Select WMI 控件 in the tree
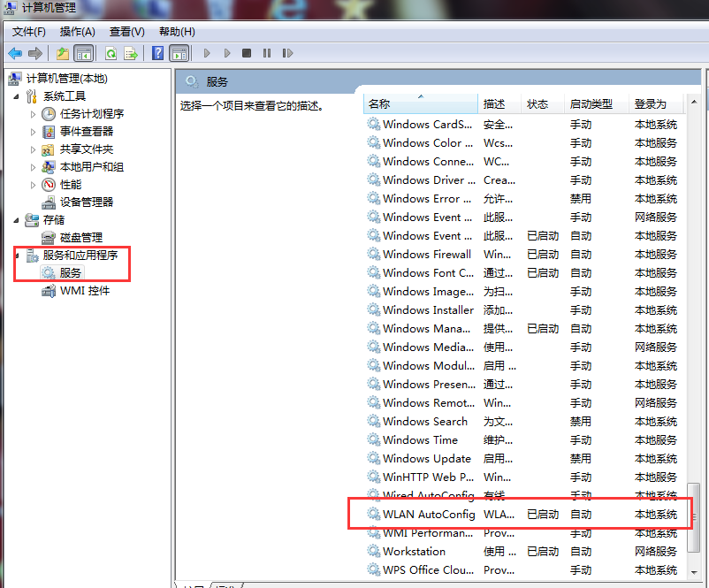This screenshot has height=588, width=709. (x=85, y=291)
